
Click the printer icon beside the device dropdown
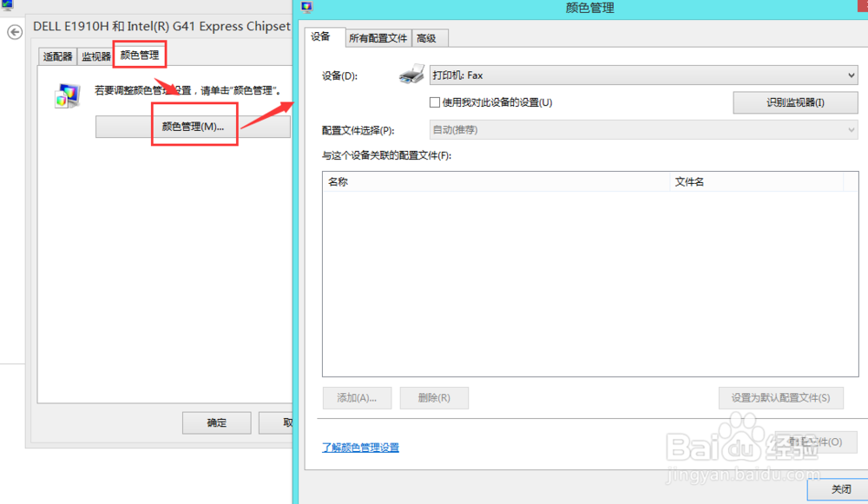point(410,75)
